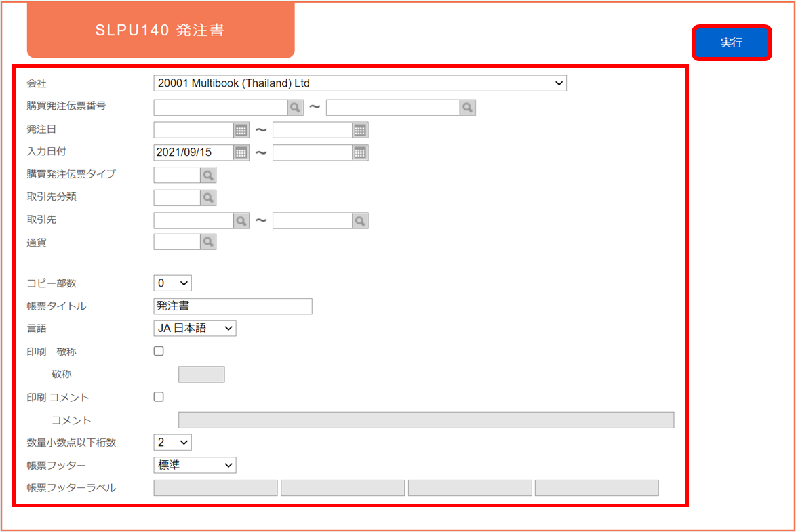Click the disabled 敬称 text box
The height and width of the screenshot is (532, 796).
pyautogui.click(x=201, y=375)
